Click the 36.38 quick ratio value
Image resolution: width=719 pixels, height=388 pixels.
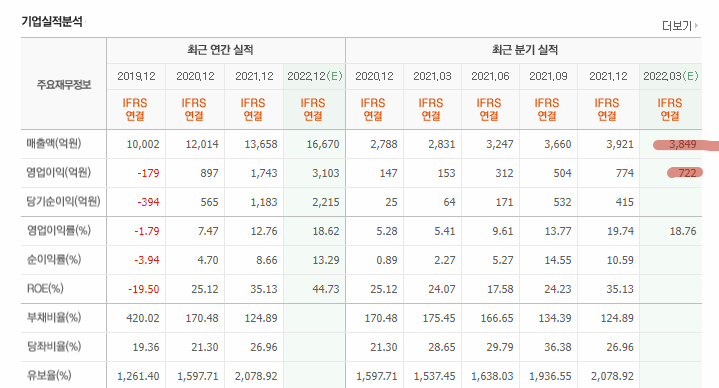(x=558, y=347)
